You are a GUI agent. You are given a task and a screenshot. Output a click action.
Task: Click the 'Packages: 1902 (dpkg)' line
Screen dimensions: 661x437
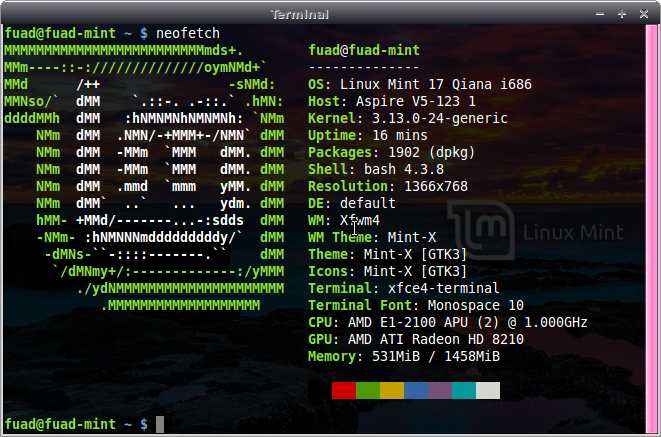pyautogui.click(x=392, y=153)
